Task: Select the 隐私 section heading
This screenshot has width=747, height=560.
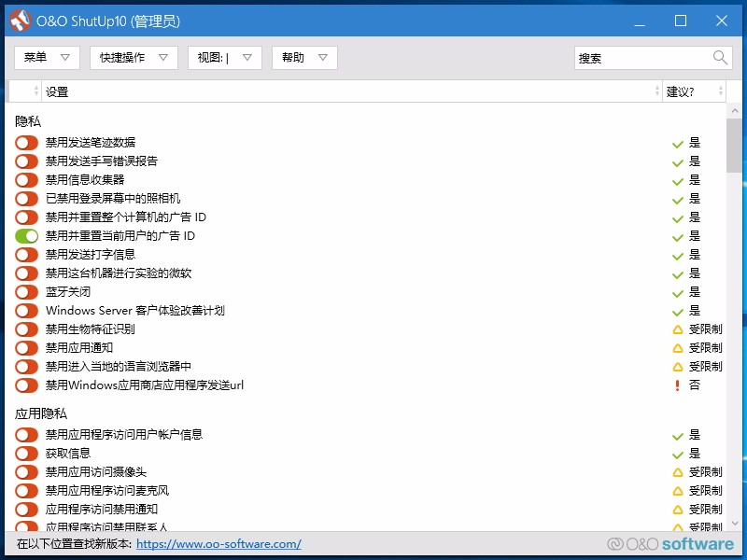Action: 28,121
